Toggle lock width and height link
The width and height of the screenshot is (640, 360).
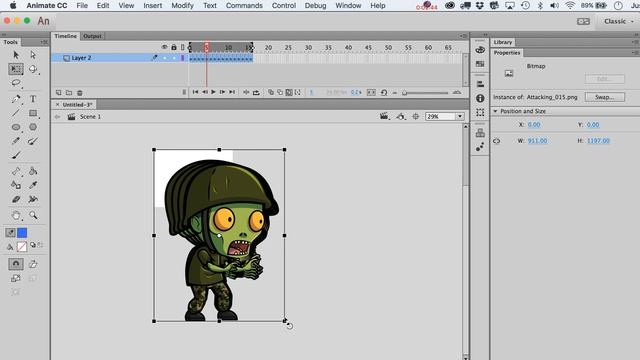(x=496, y=141)
